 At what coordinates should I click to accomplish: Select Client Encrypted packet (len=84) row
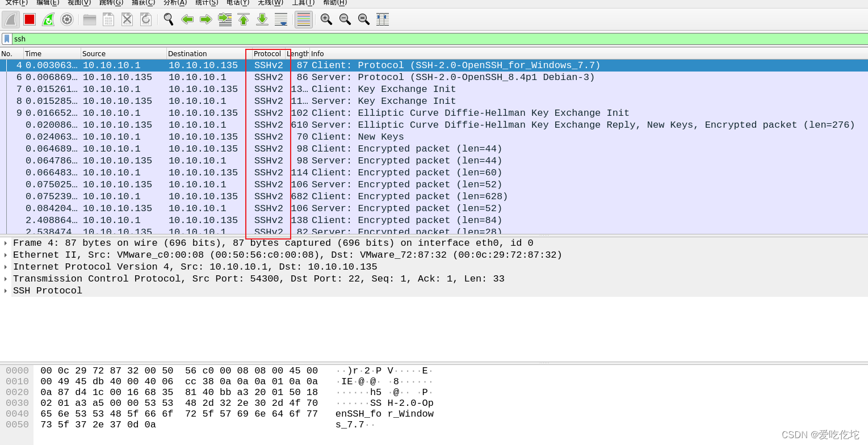pyautogui.click(x=434, y=220)
